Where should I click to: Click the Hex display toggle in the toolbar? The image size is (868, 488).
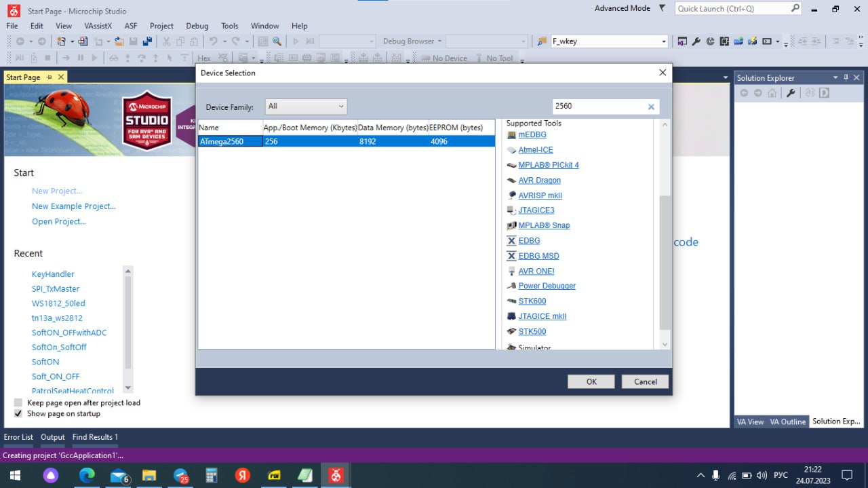click(x=204, y=58)
